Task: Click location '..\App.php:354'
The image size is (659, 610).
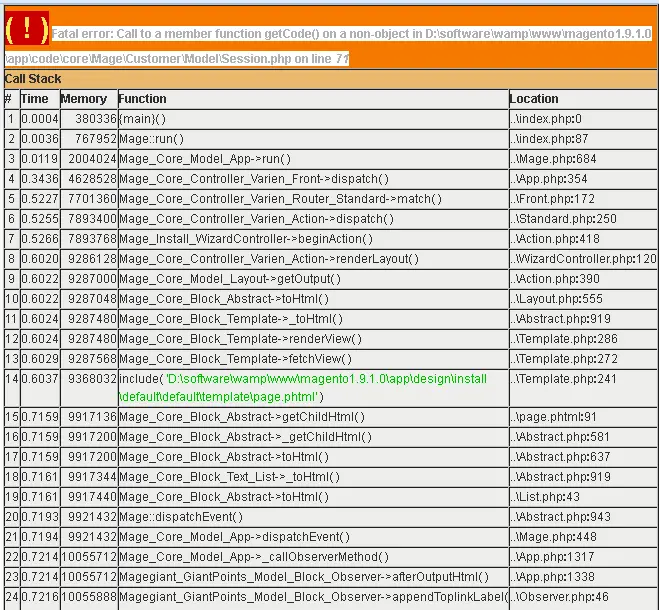Action: pos(548,179)
